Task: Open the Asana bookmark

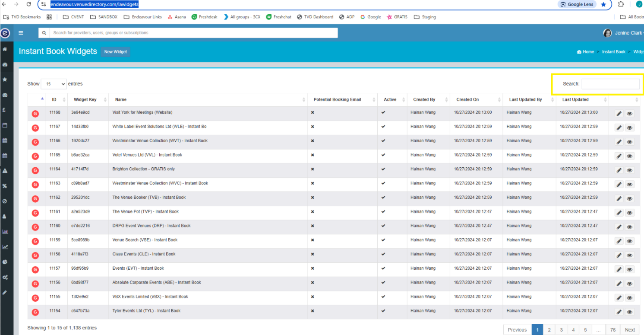Action: click(177, 17)
